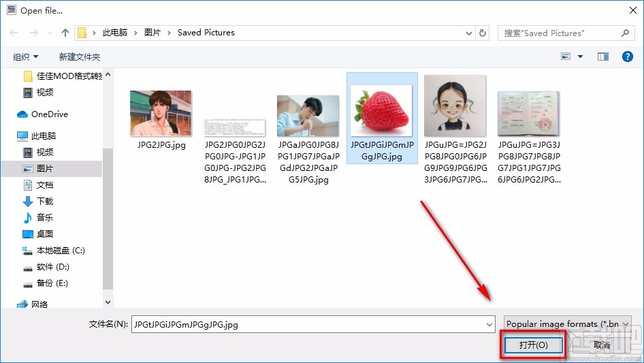
Task: Click the 备份 (E:) drive icon
Action: (27, 285)
